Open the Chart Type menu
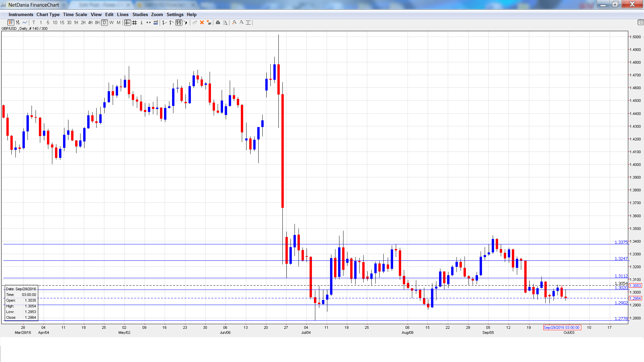 (x=48, y=15)
